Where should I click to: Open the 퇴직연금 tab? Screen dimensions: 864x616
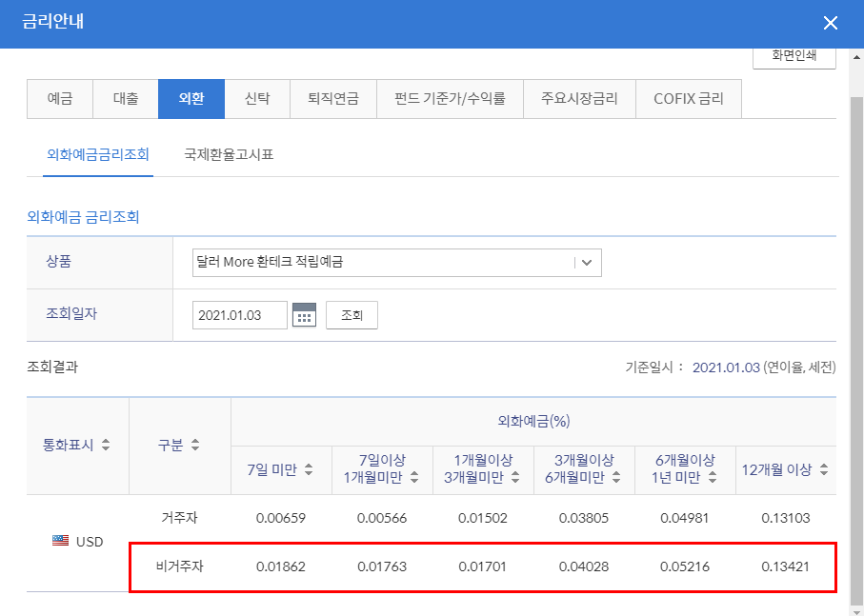click(333, 99)
